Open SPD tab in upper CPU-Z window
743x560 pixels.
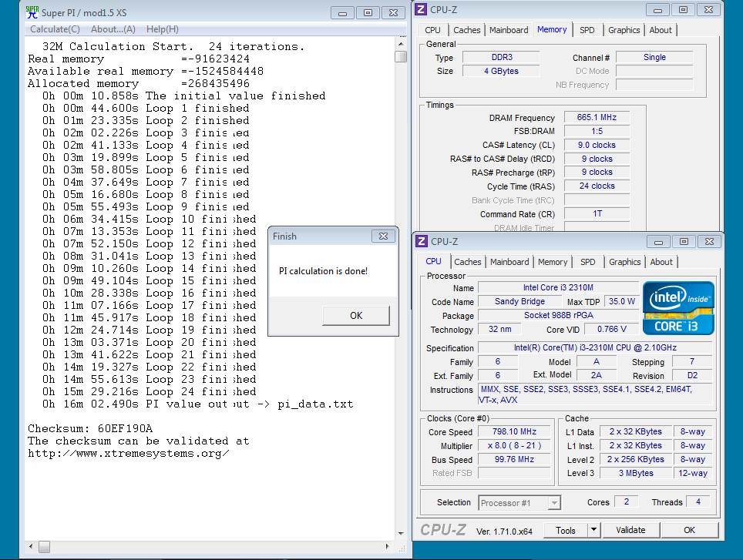pyautogui.click(x=587, y=30)
